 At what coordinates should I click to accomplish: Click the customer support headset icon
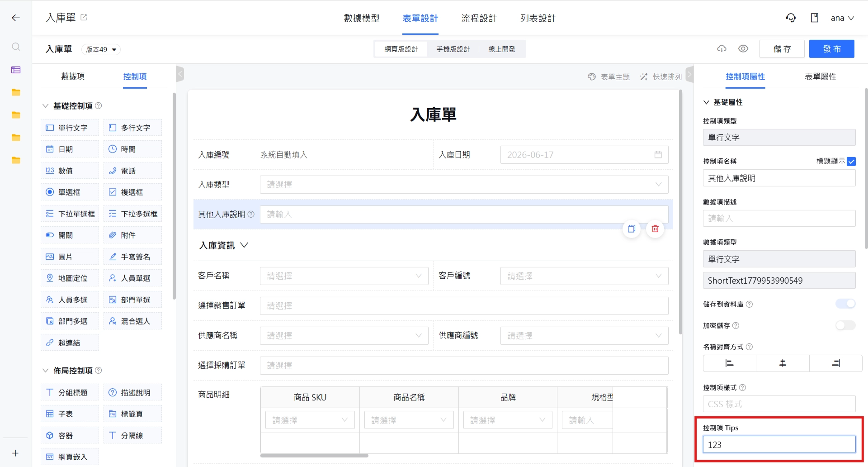click(791, 18)
